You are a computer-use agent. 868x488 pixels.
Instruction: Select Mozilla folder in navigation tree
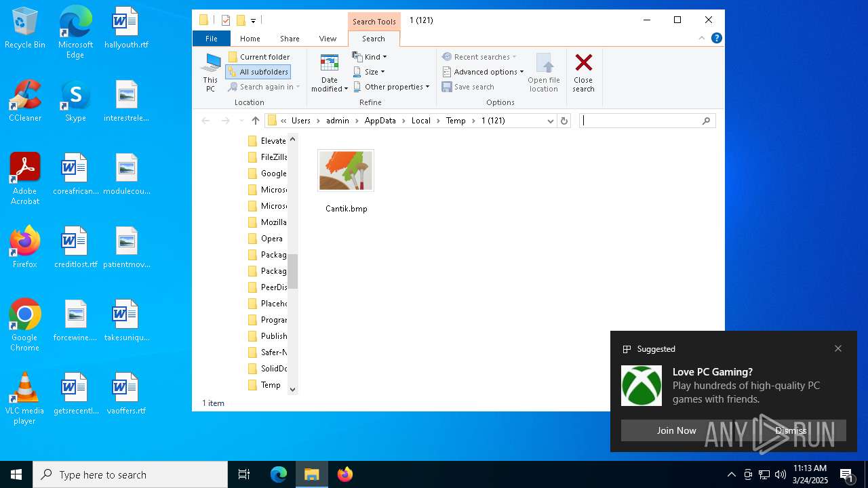tap(268, 222)
